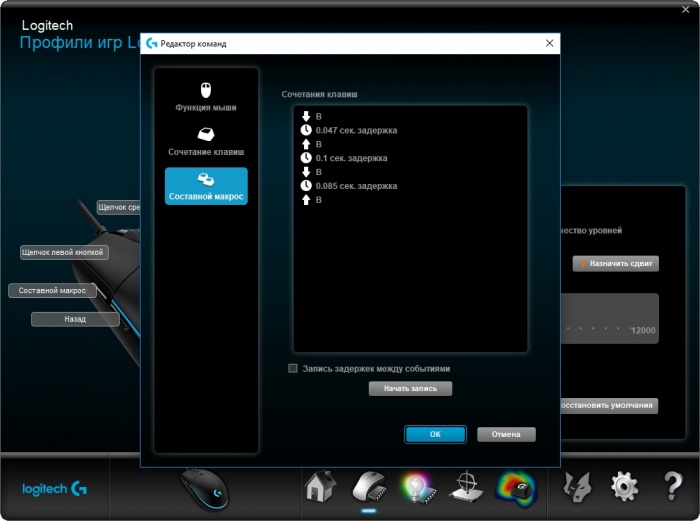Viewport: 700px width, 521px height.
Task: Confirm with the OK button
Action: coord(435,434)
